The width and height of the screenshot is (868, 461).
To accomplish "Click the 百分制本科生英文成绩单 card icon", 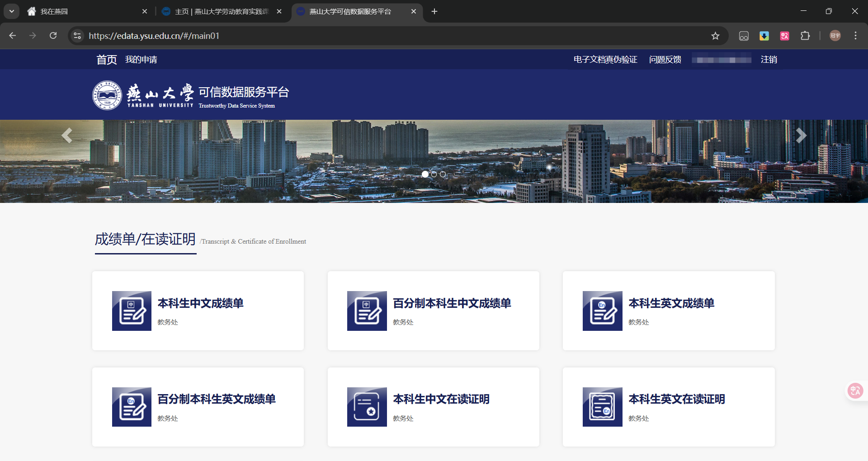I will 131,407.
